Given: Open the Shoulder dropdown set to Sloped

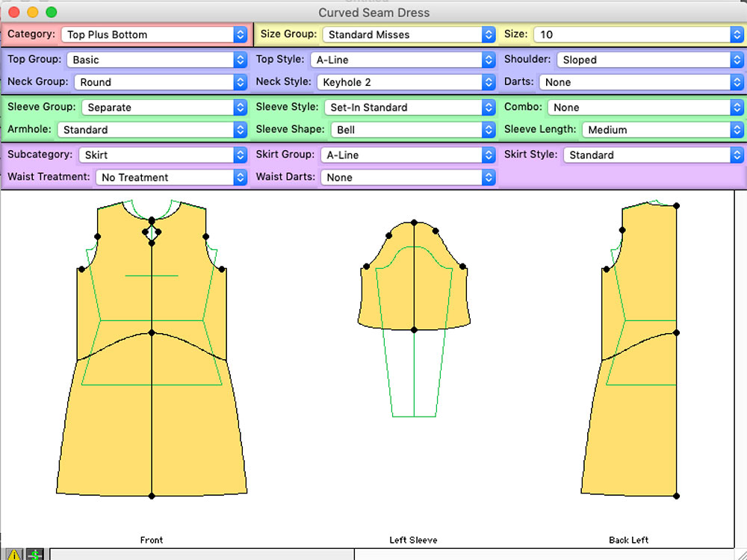Looking at the screenshot, I should coord(650,60).
